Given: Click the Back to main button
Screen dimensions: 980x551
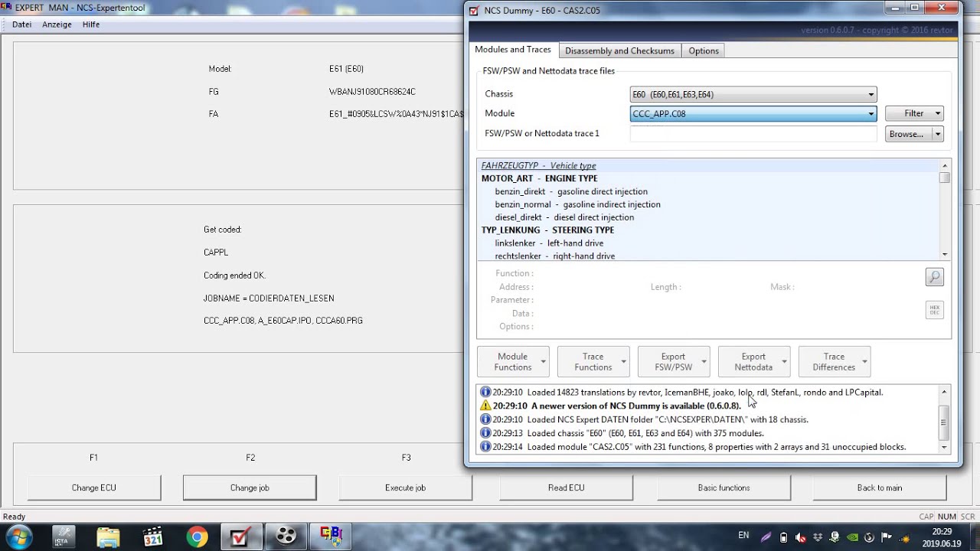Looking at the screenshot, I should 880,487.
